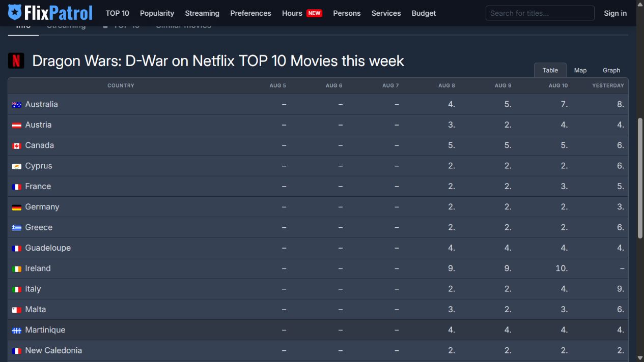Click the Italy flag icon
This screenshot has width=644, height=362.
17,289
